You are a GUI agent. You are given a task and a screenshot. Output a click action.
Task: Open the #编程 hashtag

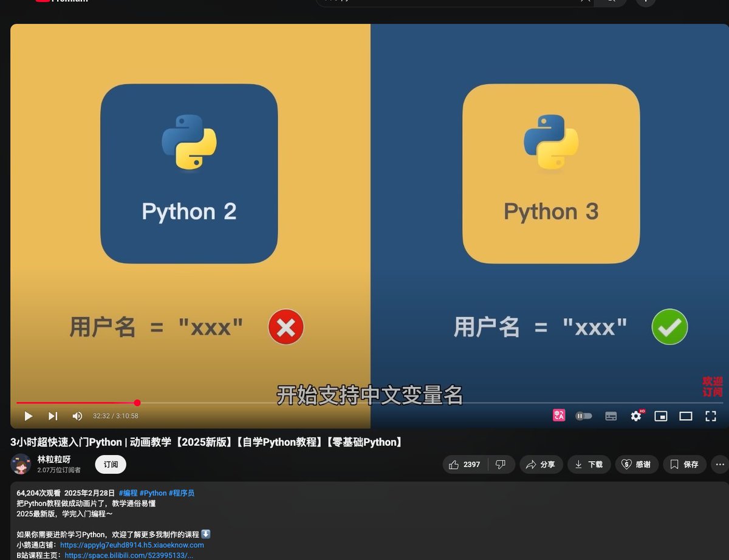pos(128,493)
